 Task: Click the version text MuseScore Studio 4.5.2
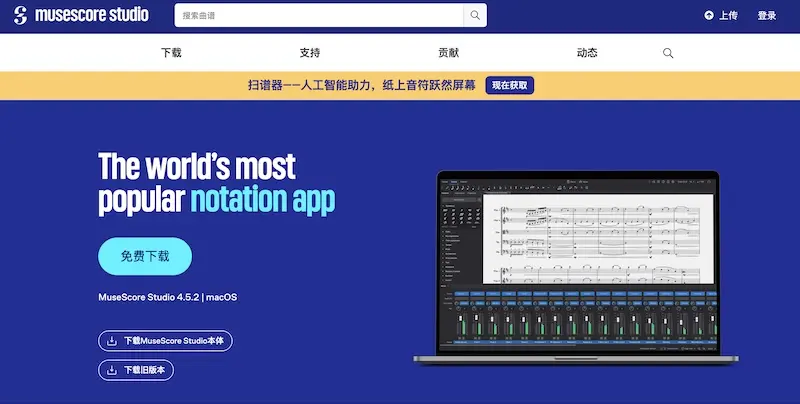click(x=148, y=297)
